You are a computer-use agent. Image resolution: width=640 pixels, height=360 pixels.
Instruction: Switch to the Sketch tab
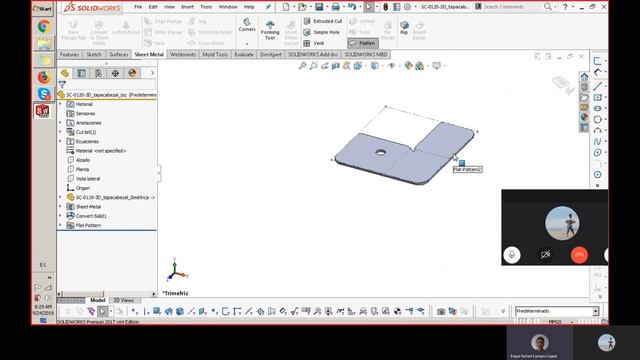click(94, 54)
